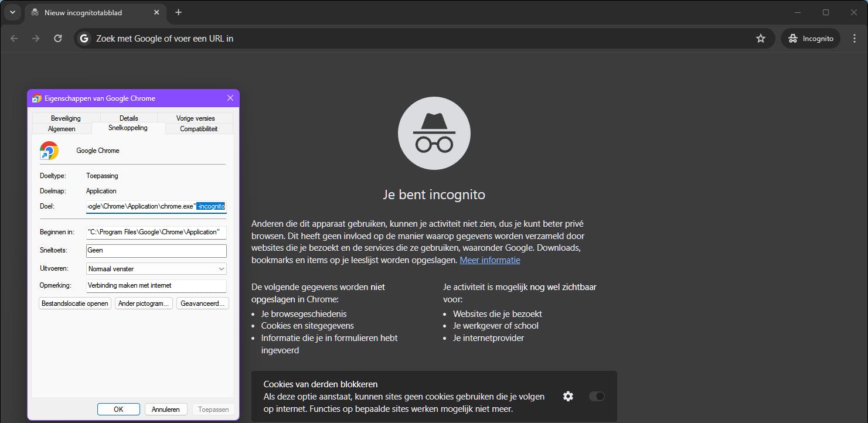
Task: Click the Incognito indicator button
Action: pyautogui.click(x=811, y=39)
